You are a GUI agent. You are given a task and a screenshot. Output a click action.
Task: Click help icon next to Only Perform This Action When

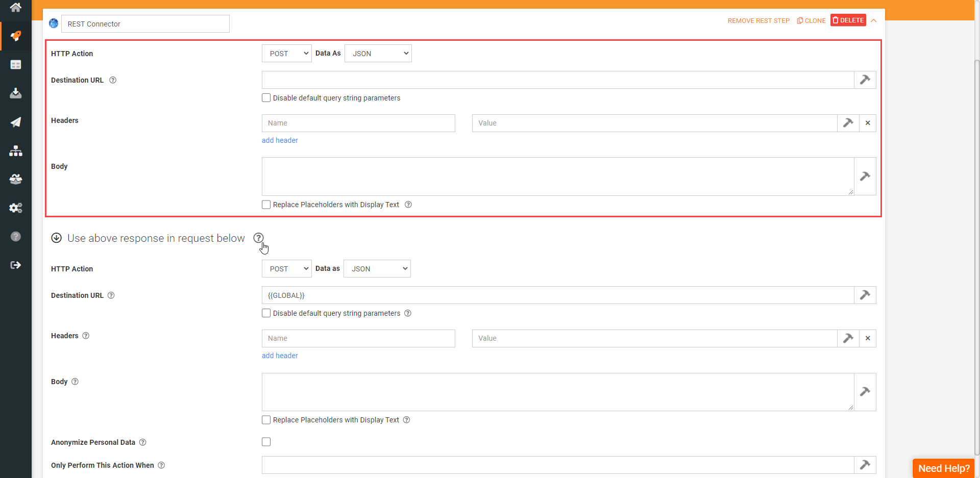[161, 465]
